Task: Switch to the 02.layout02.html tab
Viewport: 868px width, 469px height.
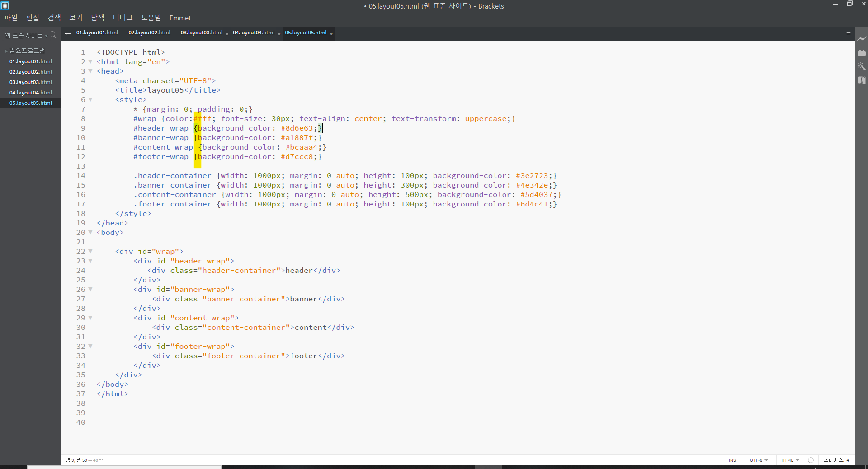Action: point(149,33)
